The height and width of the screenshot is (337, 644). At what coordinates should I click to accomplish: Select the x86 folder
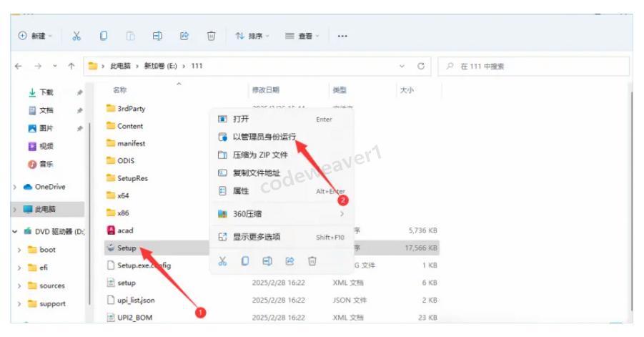click(117, 213)
